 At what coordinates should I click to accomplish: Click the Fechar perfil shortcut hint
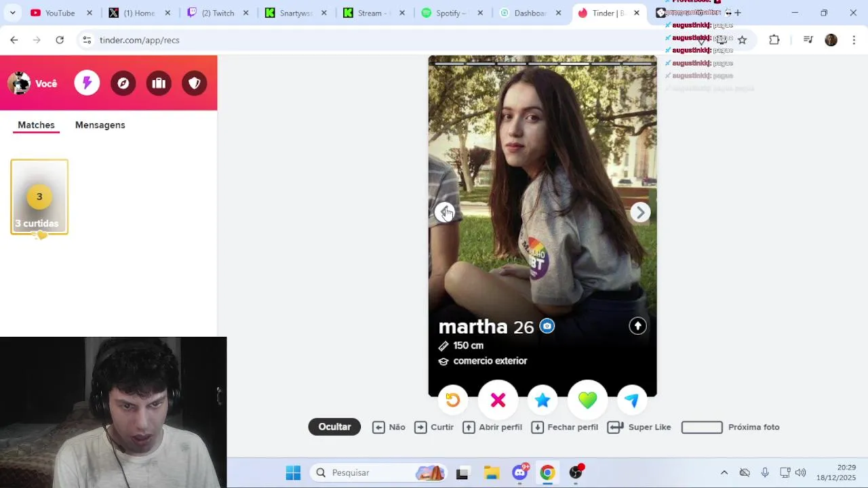coord(565,427)
